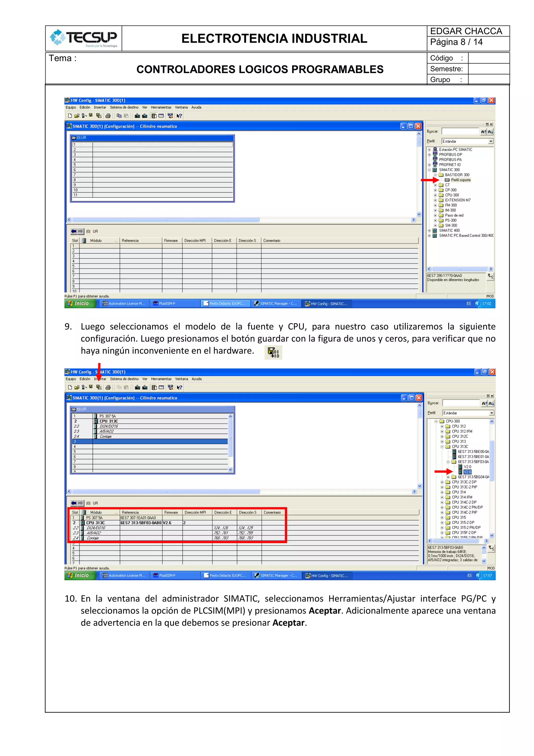Expand PROFIBUS-DP catalog node

429,154
